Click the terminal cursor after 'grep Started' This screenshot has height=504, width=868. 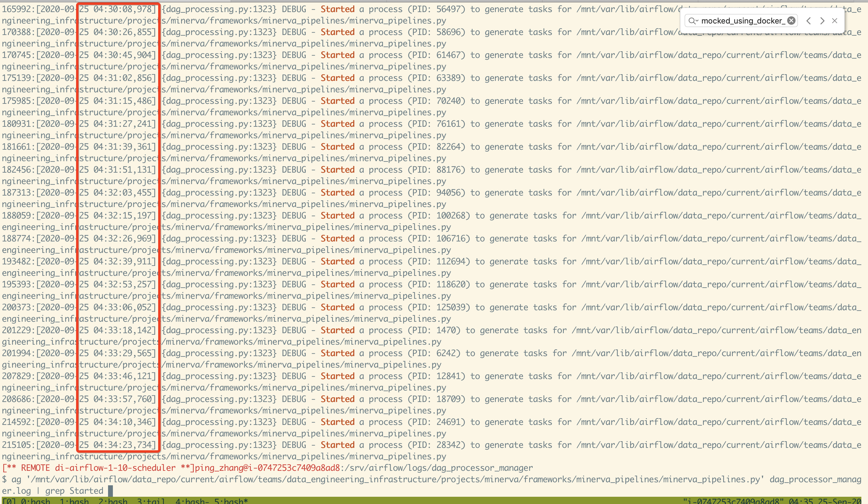coord(110,490)
